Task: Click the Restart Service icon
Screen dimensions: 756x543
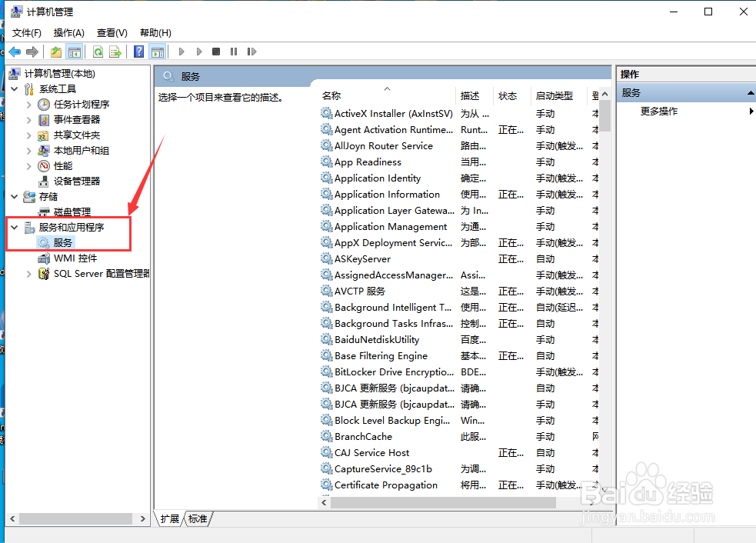Action: tap(251, 52)
